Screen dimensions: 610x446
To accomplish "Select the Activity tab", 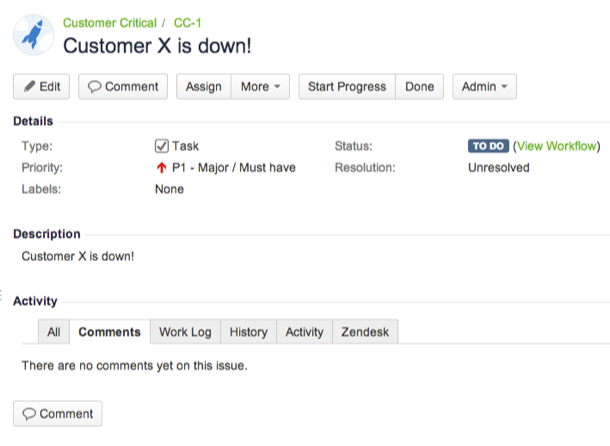I will click(304, 332).
